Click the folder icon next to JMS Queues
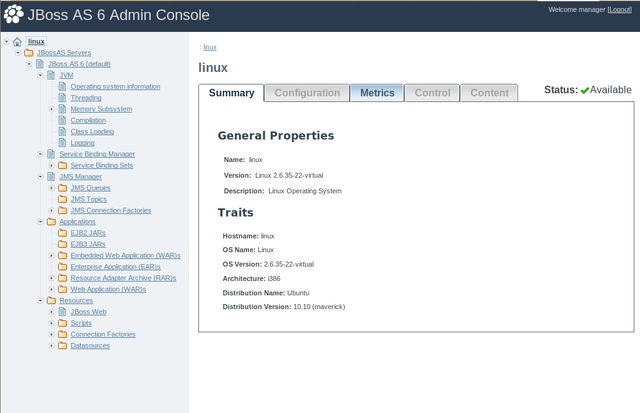The height and width of the screenshot is (413, 640). click(x=62, y=188)
